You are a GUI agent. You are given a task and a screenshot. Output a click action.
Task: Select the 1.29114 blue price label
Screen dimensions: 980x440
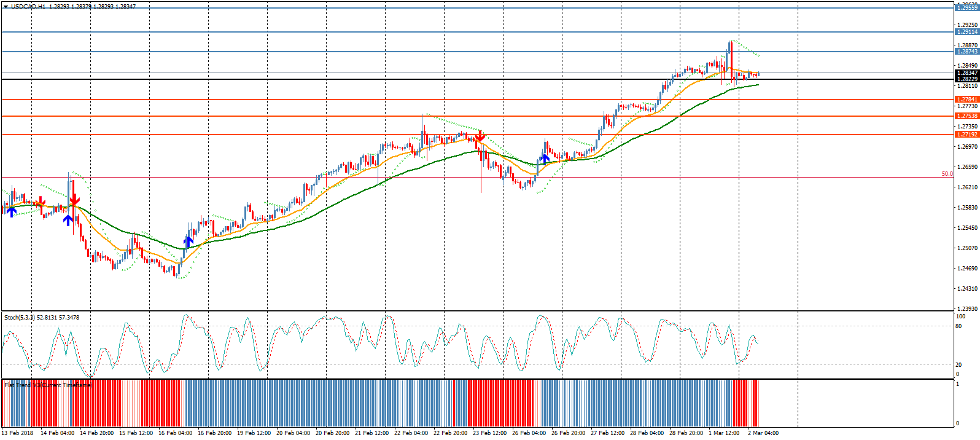966,32
